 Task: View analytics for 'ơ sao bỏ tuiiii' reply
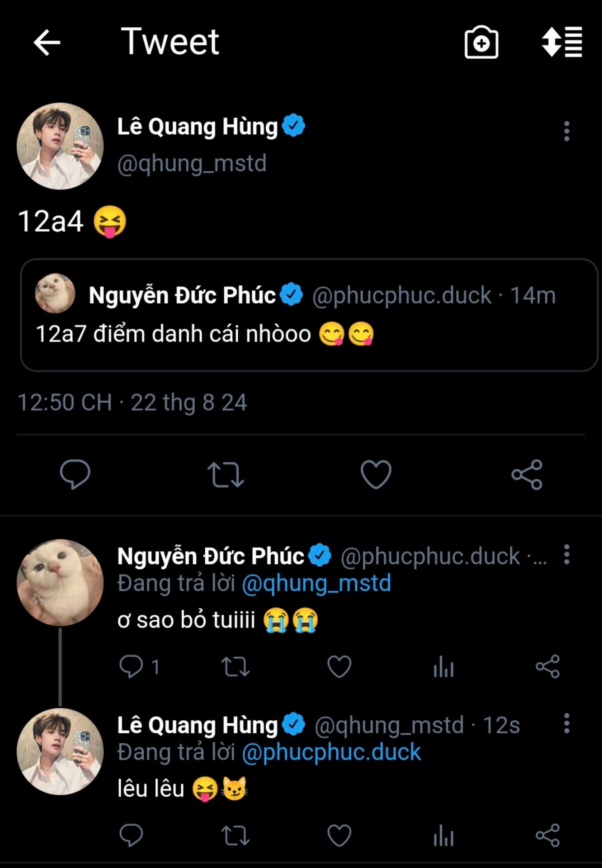(x=443, y=666)
